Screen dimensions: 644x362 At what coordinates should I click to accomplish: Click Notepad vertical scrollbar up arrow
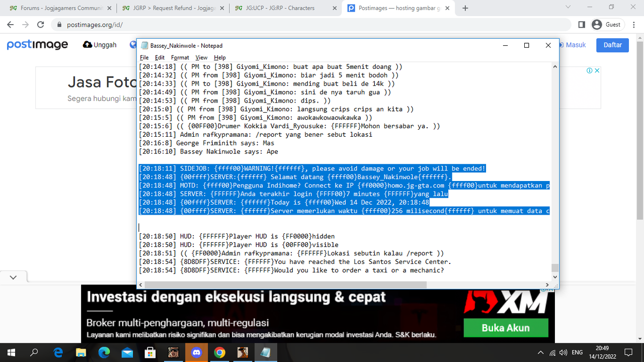(x=555, y=67)
